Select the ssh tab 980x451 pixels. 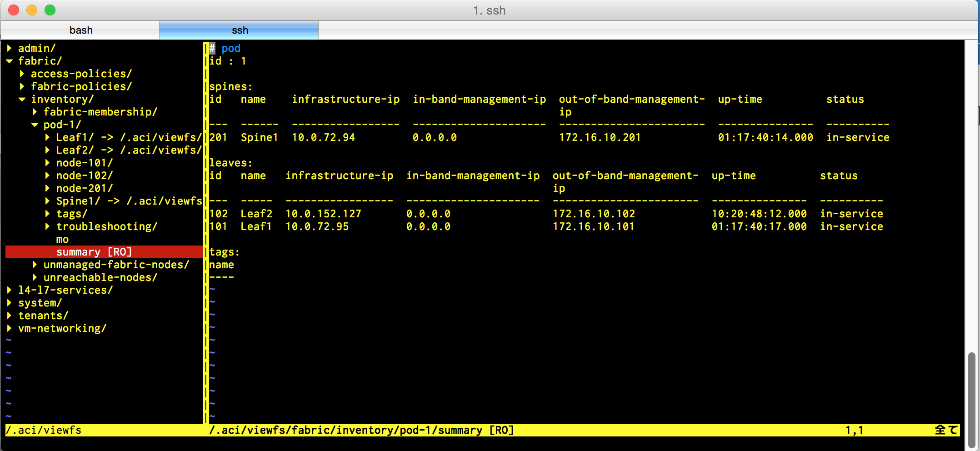[239, 30]
